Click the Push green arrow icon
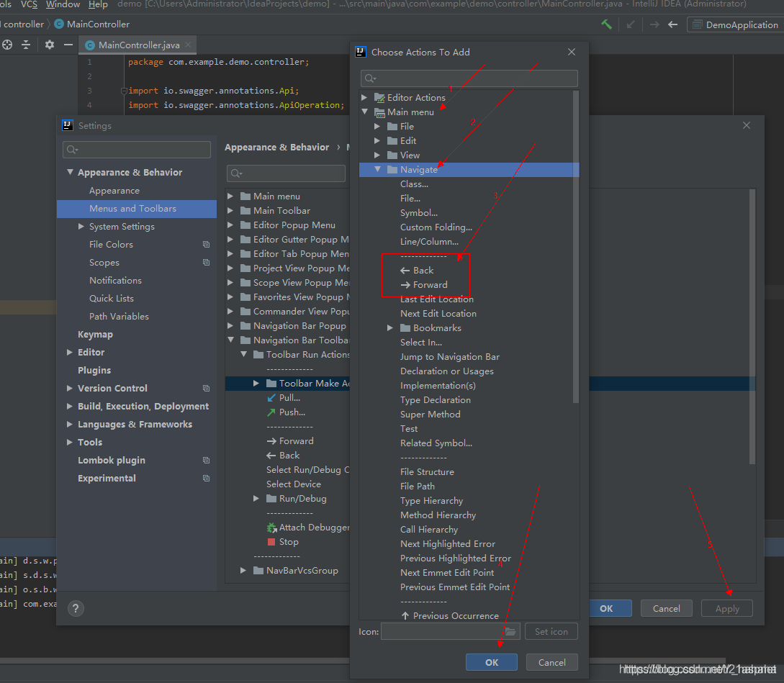The height and width of the screenshot is (683, 784). click(271, 412)
